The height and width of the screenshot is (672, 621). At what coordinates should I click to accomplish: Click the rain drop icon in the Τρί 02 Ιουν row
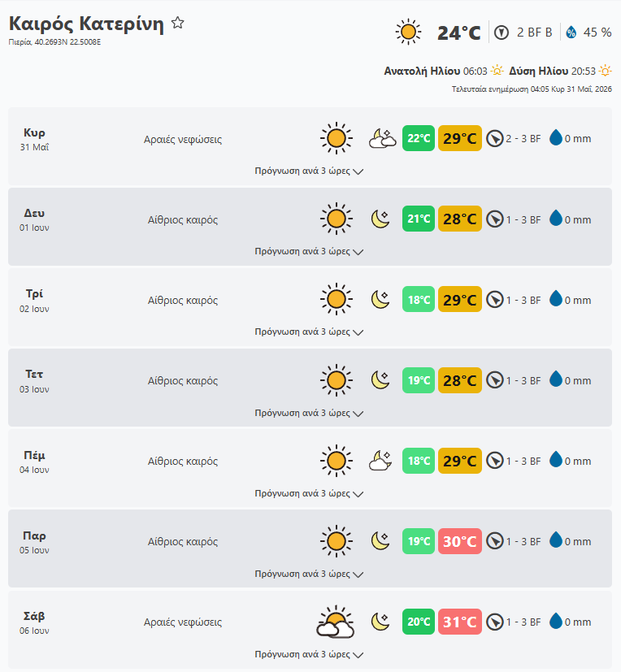(555, 299)
